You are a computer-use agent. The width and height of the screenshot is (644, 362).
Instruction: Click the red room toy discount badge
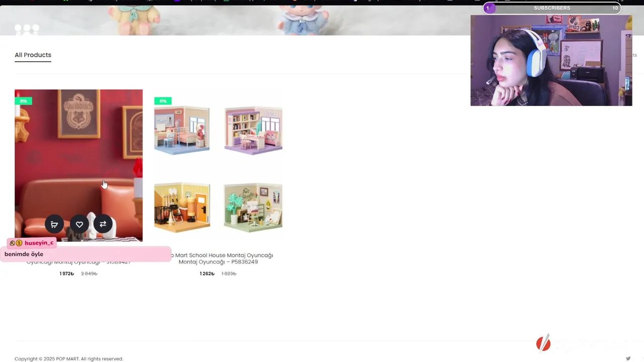point(23,101)
